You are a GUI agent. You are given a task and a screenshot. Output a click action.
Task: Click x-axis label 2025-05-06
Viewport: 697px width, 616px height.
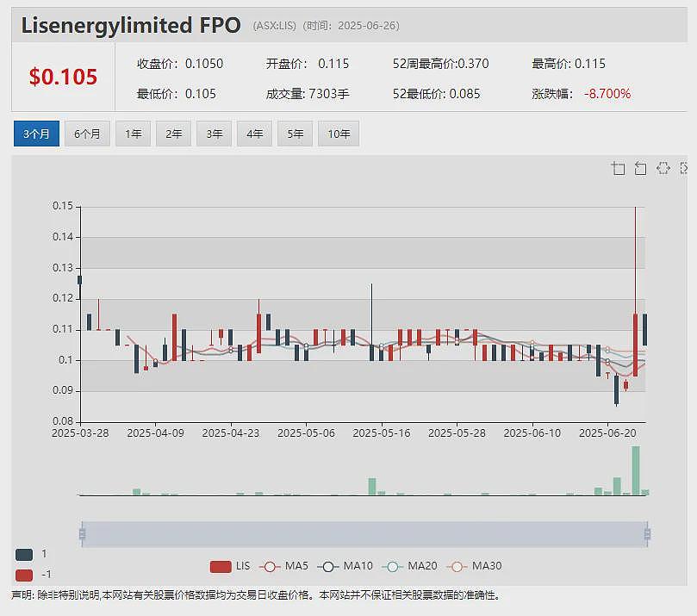306,433
